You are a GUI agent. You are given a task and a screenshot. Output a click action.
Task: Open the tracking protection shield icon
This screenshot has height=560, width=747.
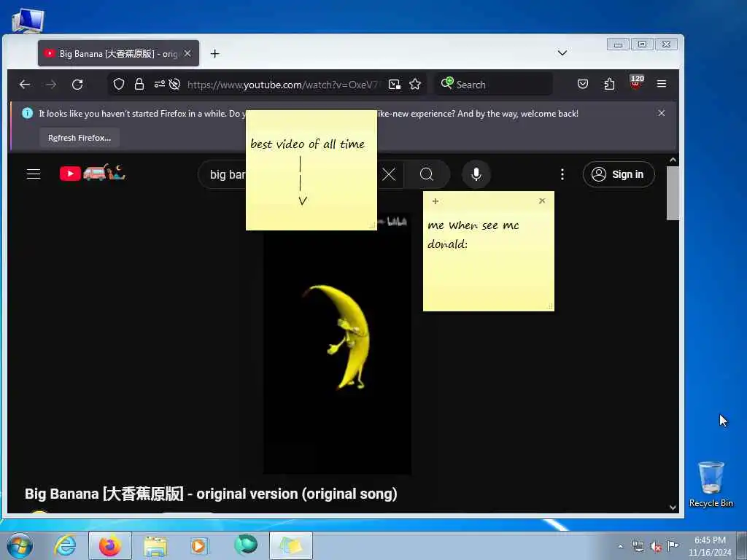[x=119, y=85]
